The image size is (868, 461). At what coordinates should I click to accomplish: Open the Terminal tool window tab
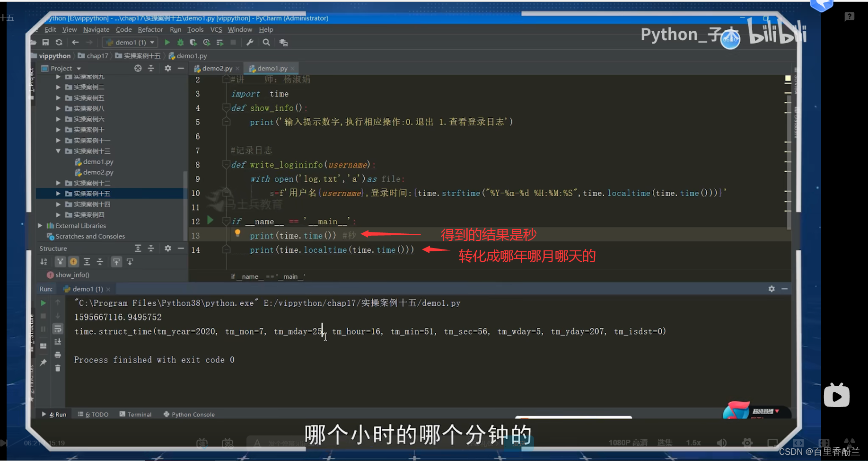(x=136, y=415)
